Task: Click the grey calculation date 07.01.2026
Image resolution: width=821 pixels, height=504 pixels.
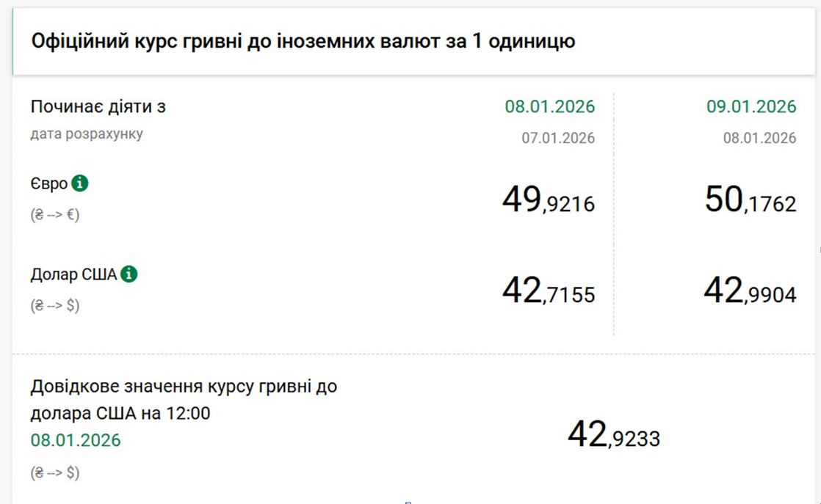Action: point(558,138)
